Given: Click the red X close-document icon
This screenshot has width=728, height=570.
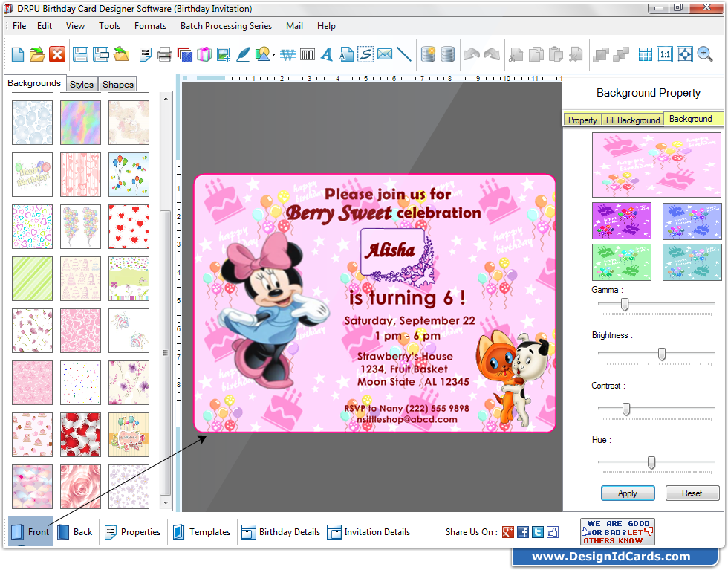Looking at the screenshot, I should (57, 54).
